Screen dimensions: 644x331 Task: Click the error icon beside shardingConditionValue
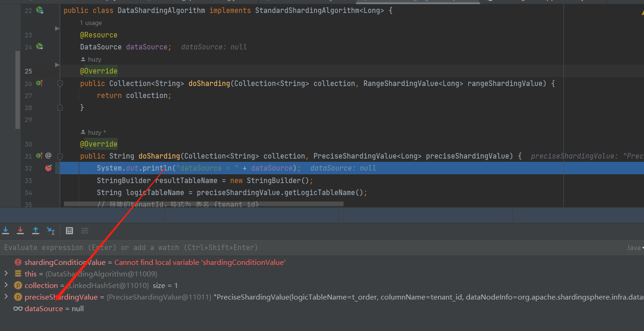point(18,262)
